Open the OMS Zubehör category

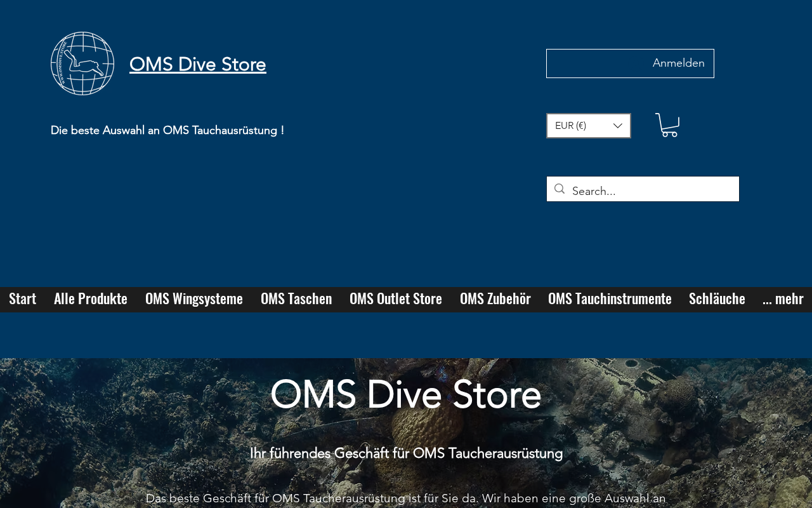[x=495, y=298]
